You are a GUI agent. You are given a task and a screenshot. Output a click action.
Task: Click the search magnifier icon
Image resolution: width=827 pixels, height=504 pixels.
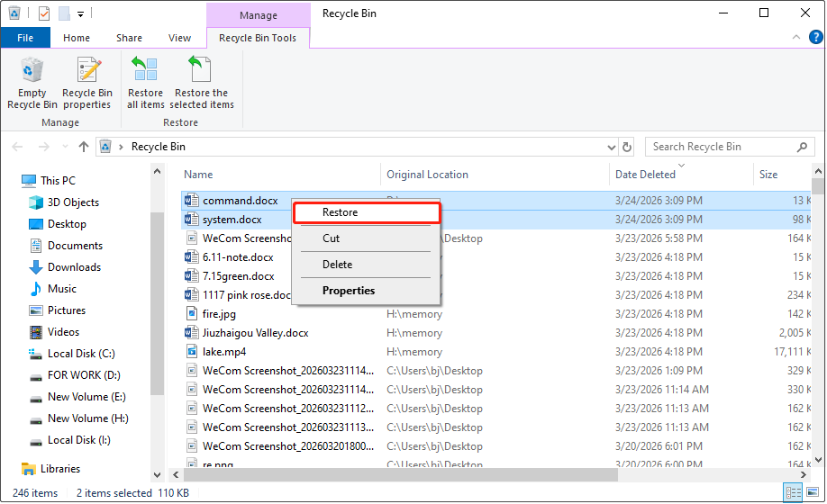(x=802, y=147)
